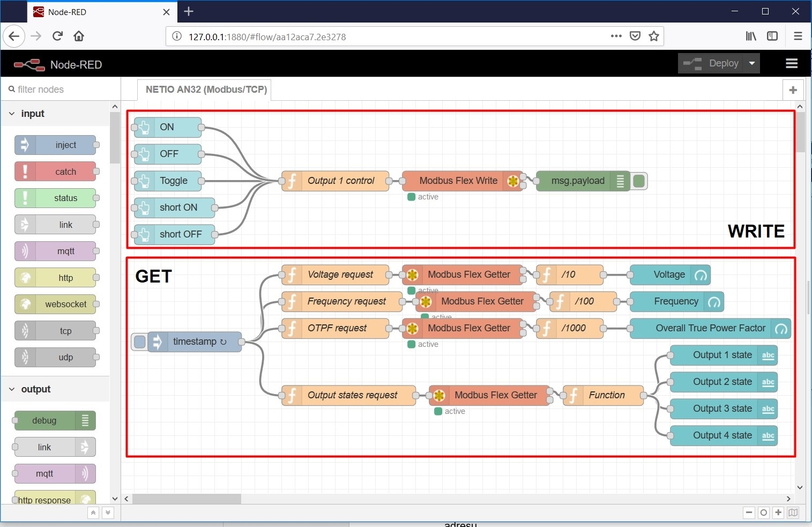This screenshot has height=527, width=812.
Task: Click the filter nodes search field
Action: [x=61, y=90]
